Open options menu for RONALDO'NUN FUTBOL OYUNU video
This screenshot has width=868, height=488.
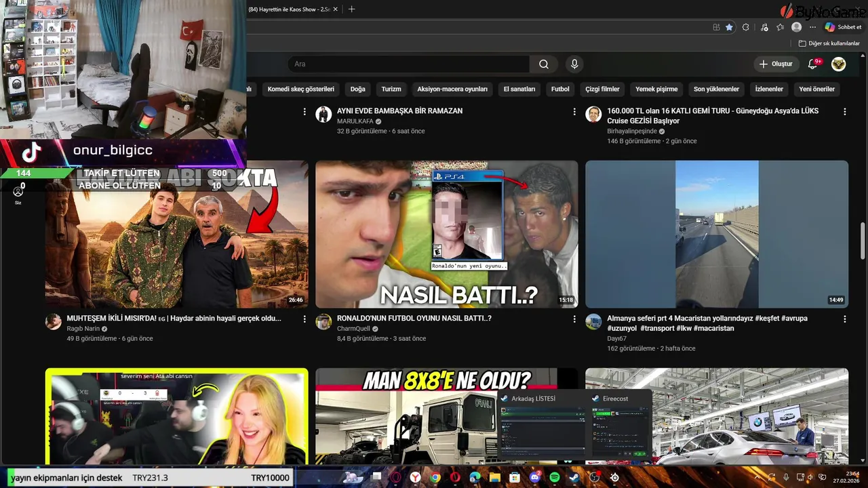coord(574,319)
